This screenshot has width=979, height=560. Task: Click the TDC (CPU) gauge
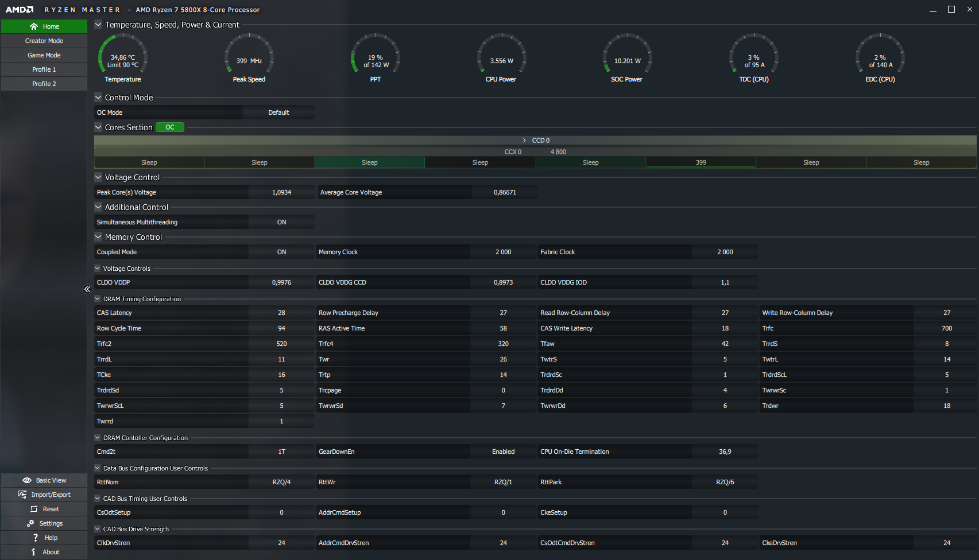(x=754, y=58)
